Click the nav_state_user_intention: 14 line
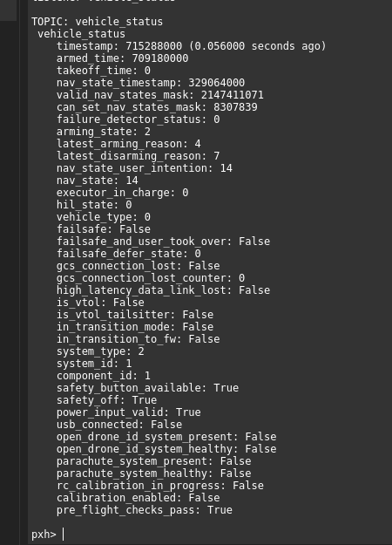392x545 pixels. tap(145, 168)
